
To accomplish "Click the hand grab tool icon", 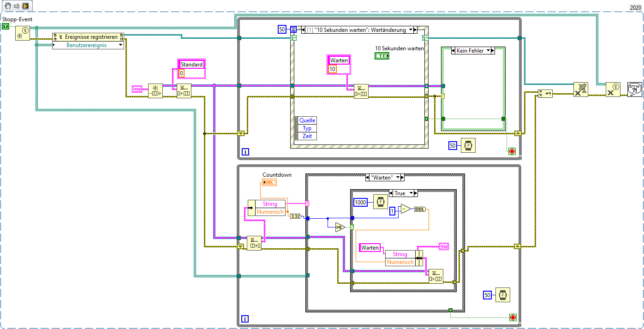I will 7,6.
